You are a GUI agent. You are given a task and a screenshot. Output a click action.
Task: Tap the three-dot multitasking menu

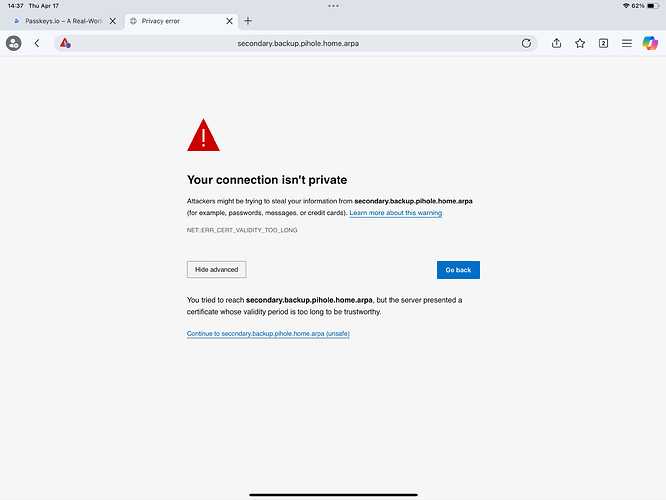coord(333,6)
